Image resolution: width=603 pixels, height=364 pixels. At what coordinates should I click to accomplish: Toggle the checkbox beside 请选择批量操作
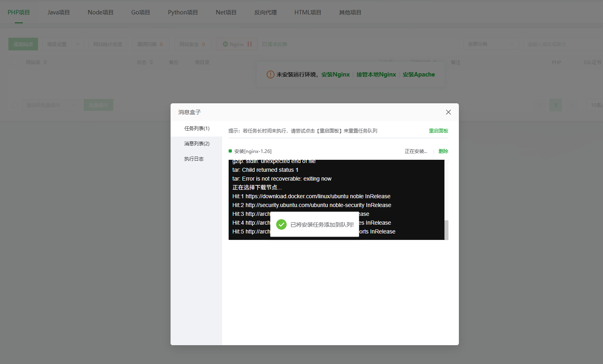15,105
